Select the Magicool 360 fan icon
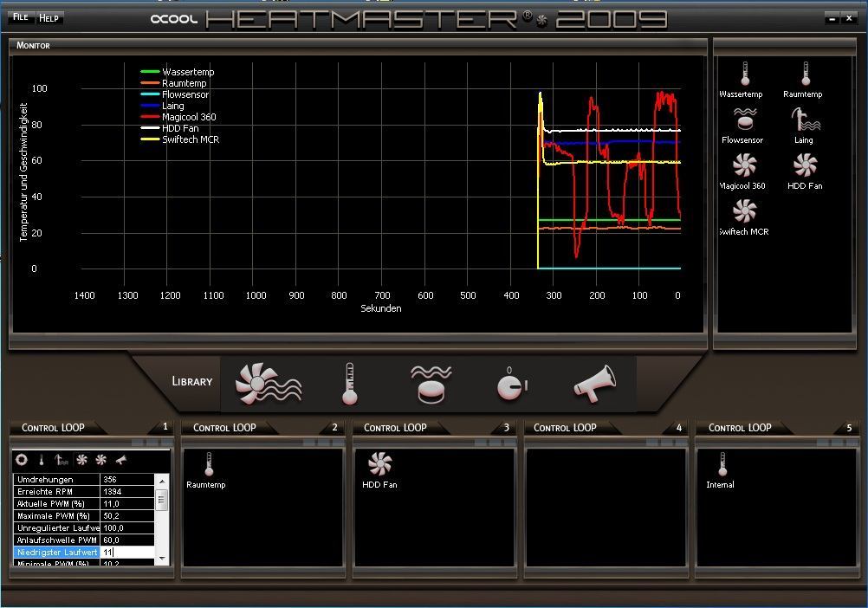 [744, 165]
